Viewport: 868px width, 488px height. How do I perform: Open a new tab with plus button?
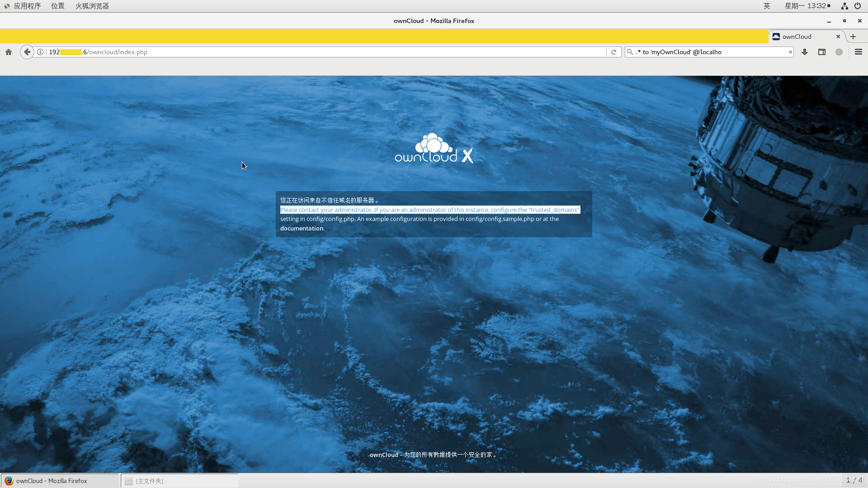click(853, 37)
